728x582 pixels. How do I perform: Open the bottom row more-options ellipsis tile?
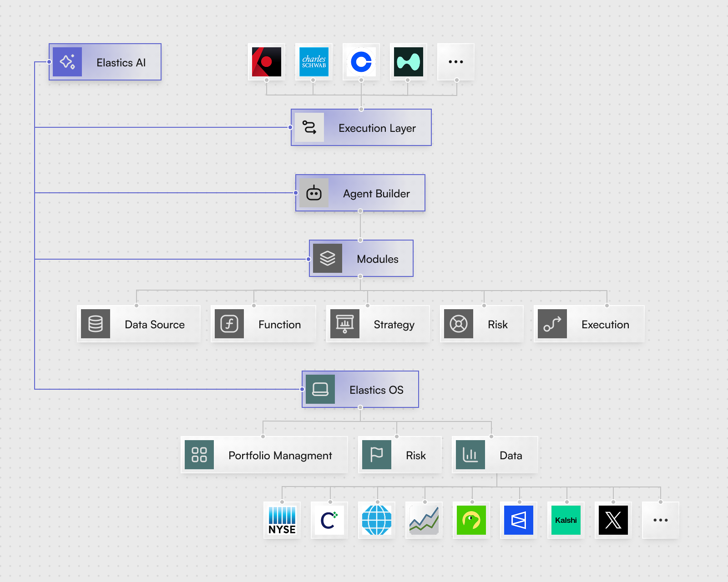pos(661,520)
